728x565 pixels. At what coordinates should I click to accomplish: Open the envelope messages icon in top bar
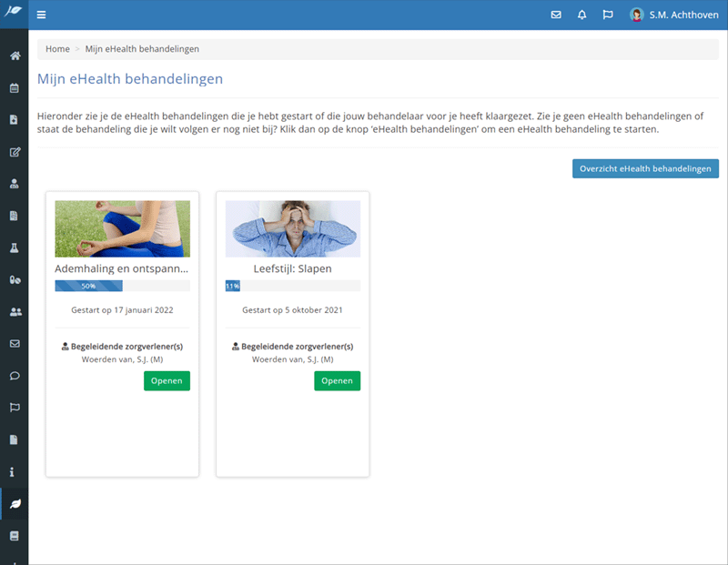(557, 15)
